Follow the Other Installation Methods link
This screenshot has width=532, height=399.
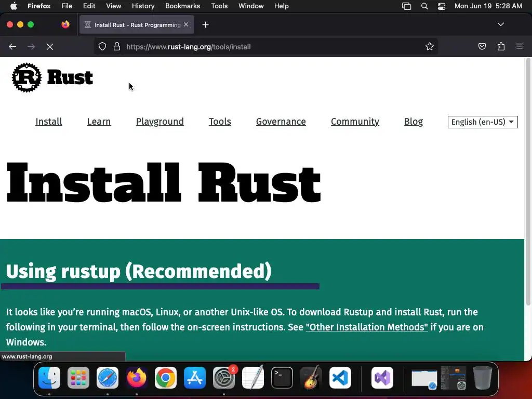pos(367,327)
